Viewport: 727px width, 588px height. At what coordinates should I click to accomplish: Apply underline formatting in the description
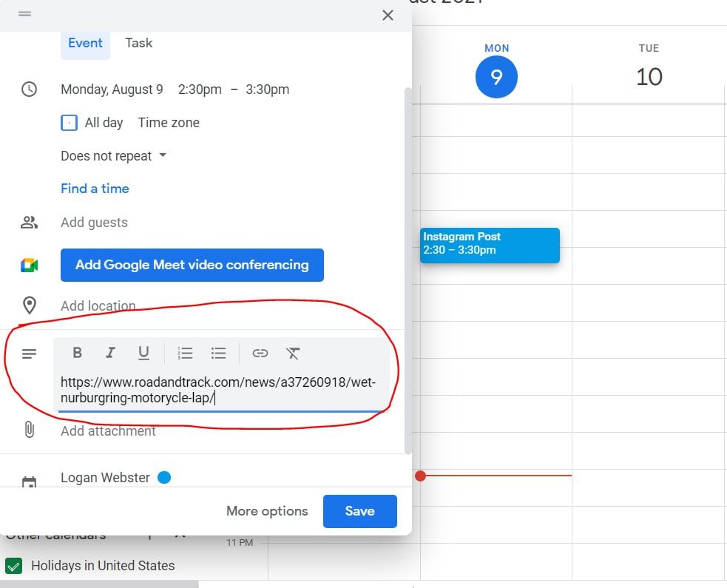pyautogui.click(x=143, y=353)
